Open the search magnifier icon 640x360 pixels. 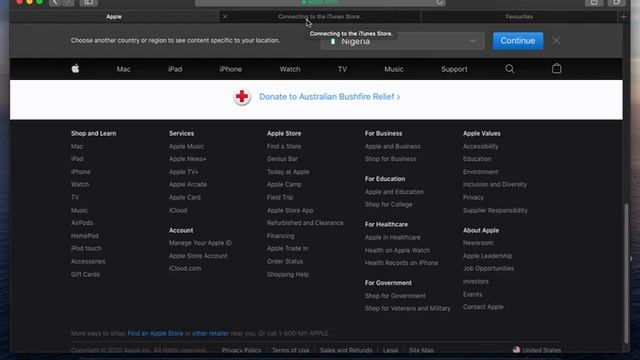pyautogui.click(x=509, y=69)
